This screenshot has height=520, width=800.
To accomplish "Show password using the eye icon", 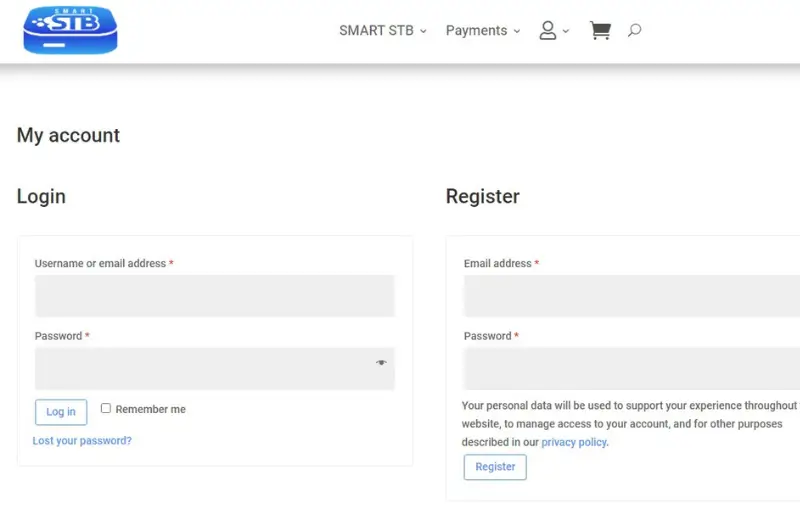I will (x=381, y=363).
